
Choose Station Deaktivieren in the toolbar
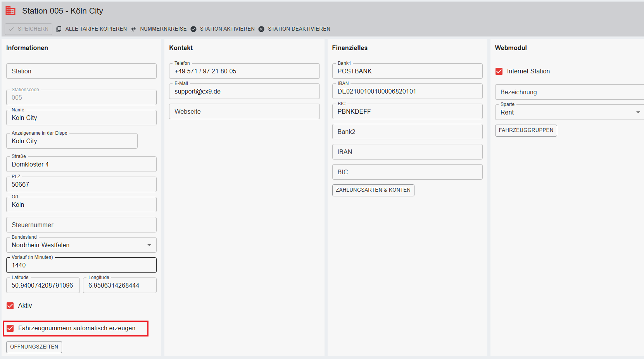point(299,29)
